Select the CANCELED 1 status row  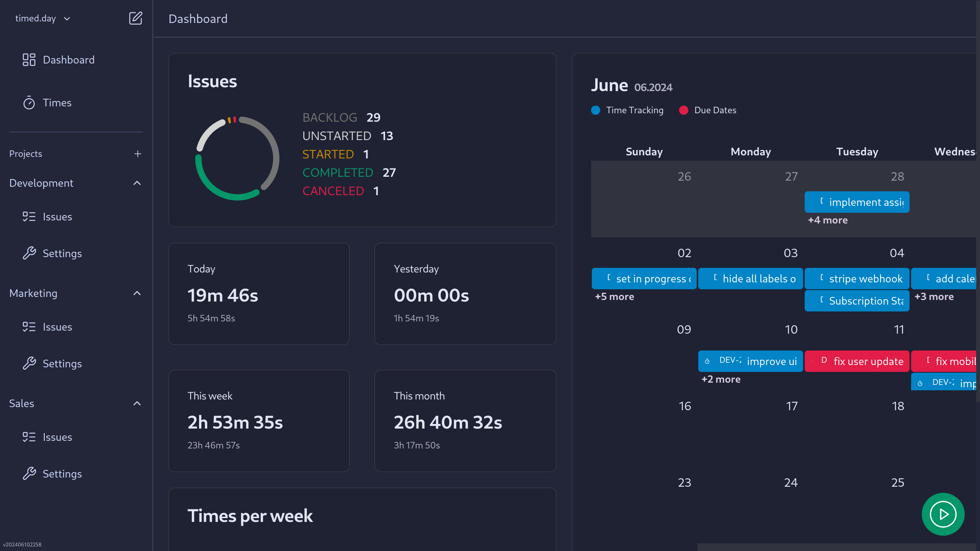pos(341,191)
